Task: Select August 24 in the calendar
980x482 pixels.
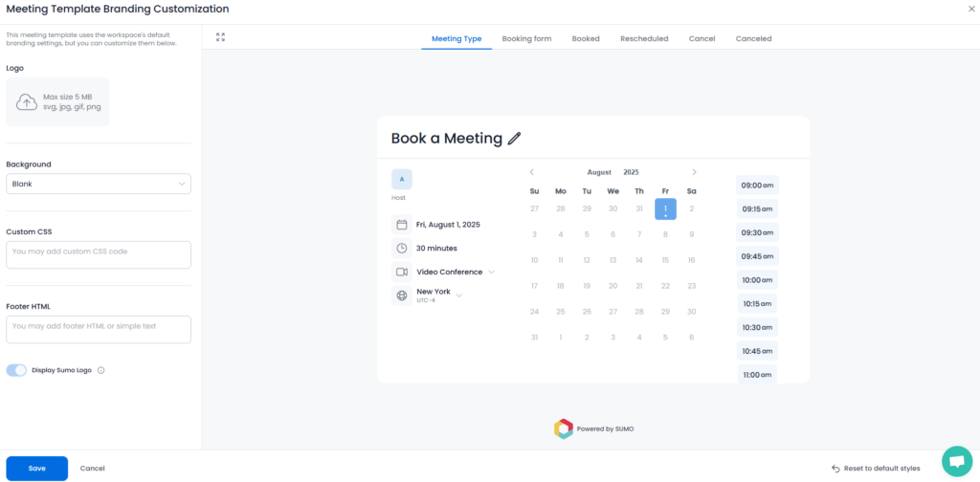Action: click(x=534, y=312)
